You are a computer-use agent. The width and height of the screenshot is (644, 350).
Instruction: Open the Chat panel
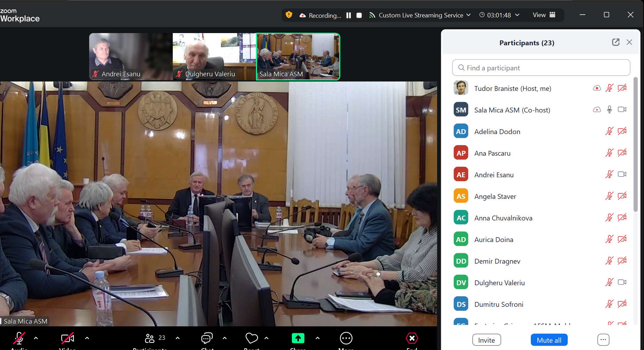[207, 338]
